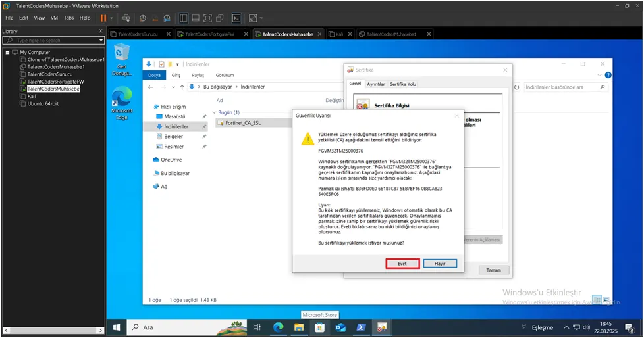Open Masaüstü in quick access
The image size is (644, 338).
click(174, 116)
